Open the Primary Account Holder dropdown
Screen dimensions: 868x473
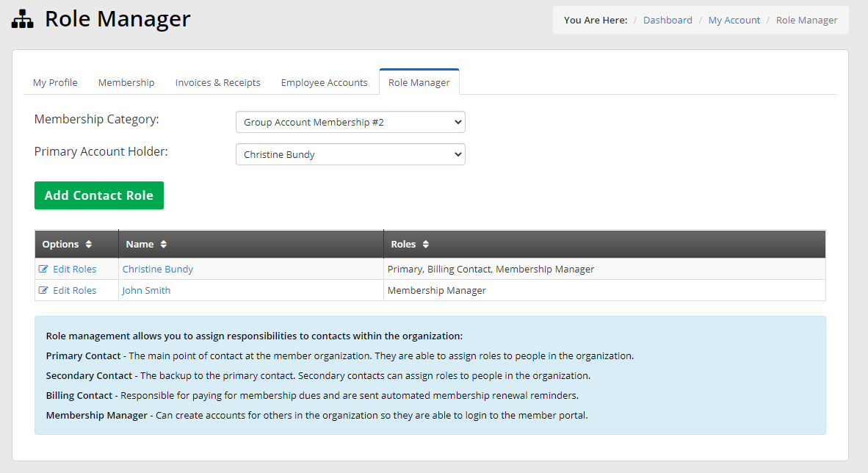coord(350,154)
